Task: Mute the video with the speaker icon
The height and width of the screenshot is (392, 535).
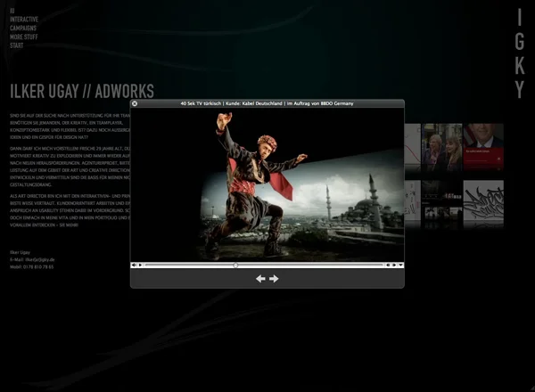Action: tap(134, 265)
